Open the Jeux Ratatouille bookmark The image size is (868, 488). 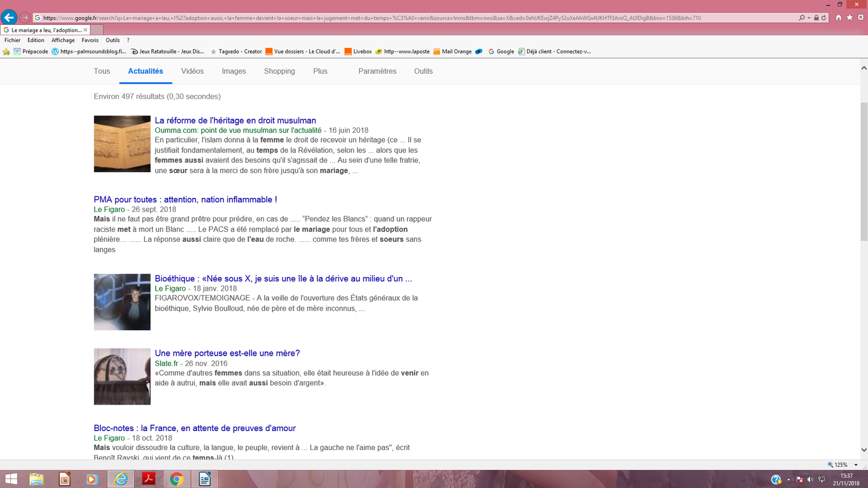[x=168, y=52]
